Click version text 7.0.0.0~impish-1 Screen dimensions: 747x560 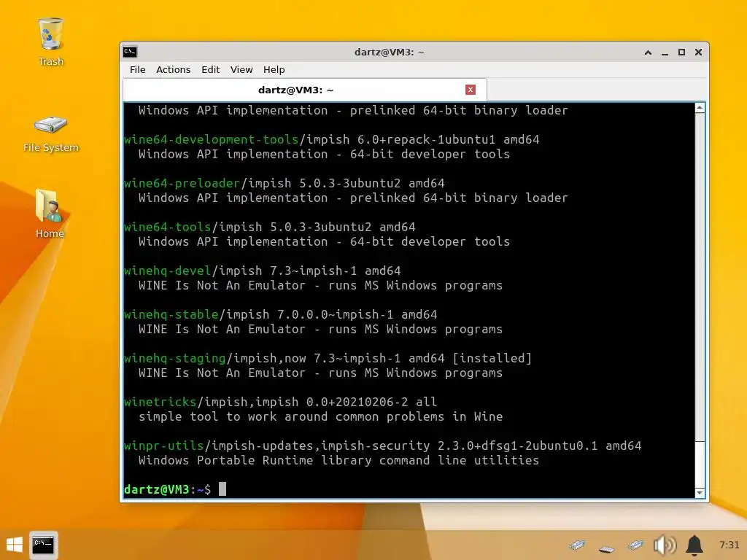335,315
